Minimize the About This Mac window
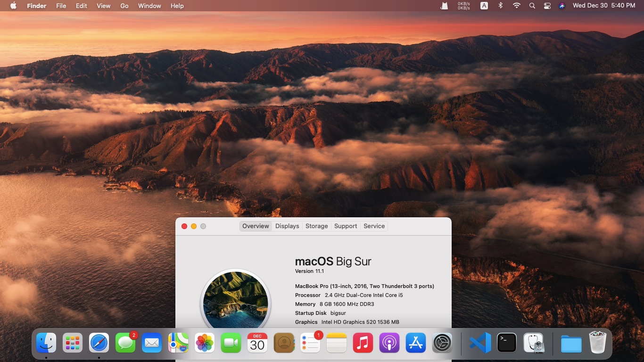The width and height of the screenshot is (644, 362). tap(194, 226)
